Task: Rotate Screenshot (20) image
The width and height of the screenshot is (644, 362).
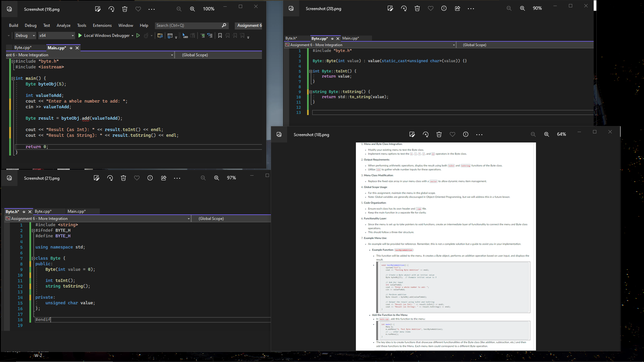Action: pyautogui.click(x=404, y=8)
